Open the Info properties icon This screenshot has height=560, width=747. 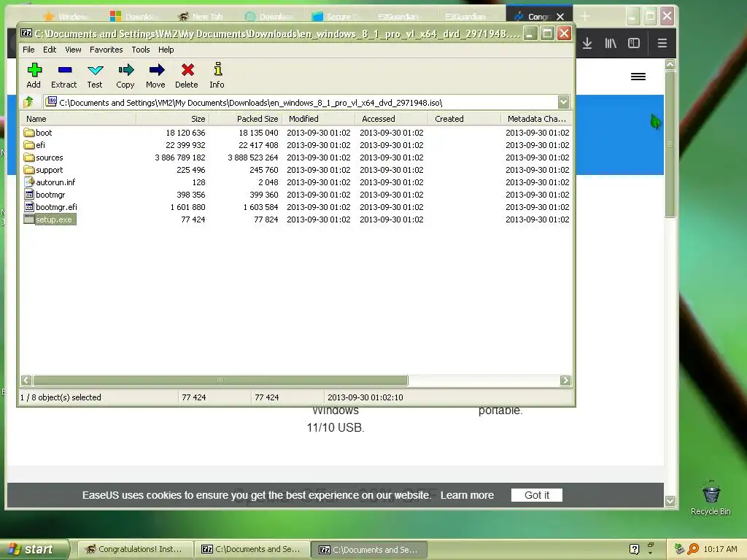[x=217, y=75]
